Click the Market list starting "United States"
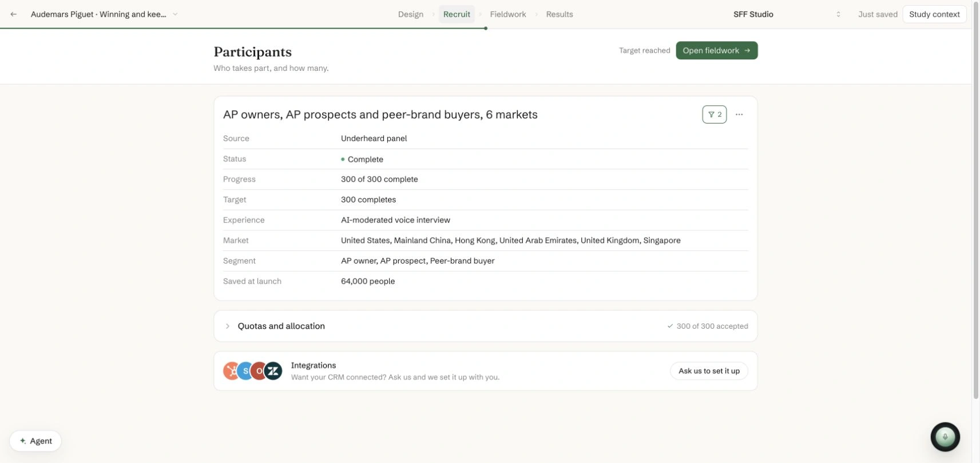The image size is (980, 463). (511, 240)
